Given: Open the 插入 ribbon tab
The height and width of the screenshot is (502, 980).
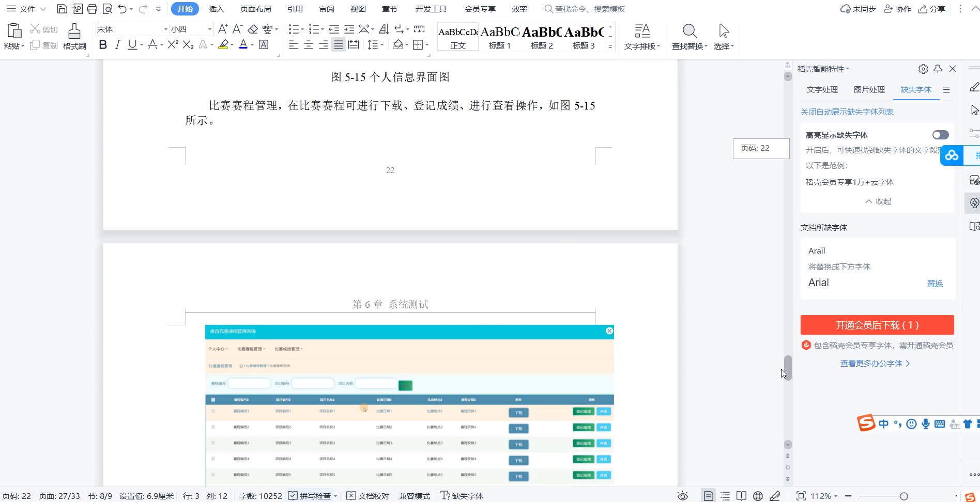Looking at the screenshot, I should pos(216,9).
